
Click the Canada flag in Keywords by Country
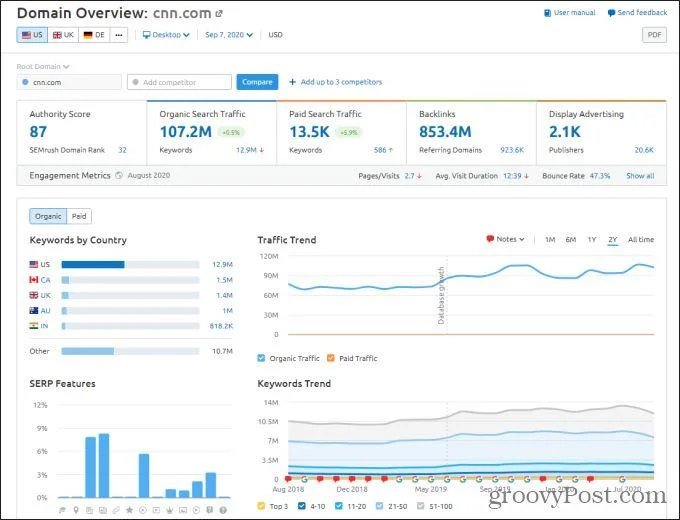[x=34, y=280]
